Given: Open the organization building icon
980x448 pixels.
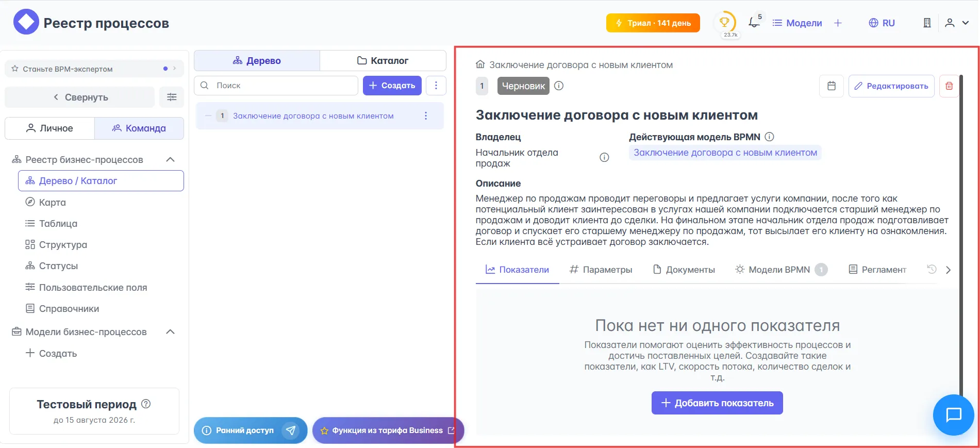Looking at the screenshot, I should click(927, 23).
